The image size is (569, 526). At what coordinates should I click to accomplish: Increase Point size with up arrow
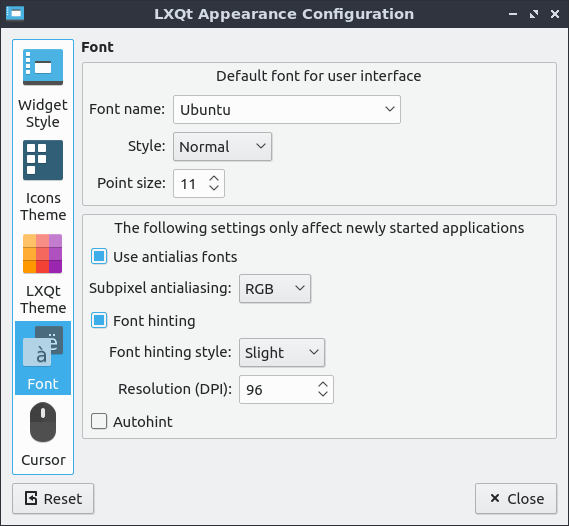[214, 178]
